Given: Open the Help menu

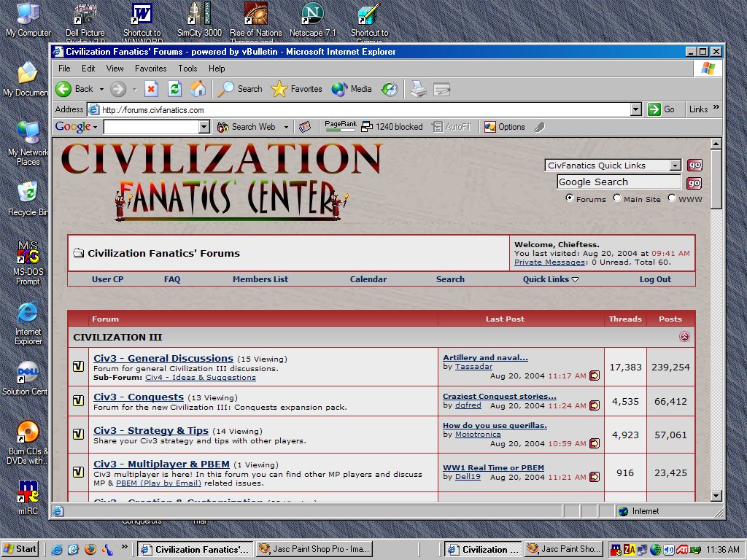Looking at the screenshot, I should tap(217, 69).
